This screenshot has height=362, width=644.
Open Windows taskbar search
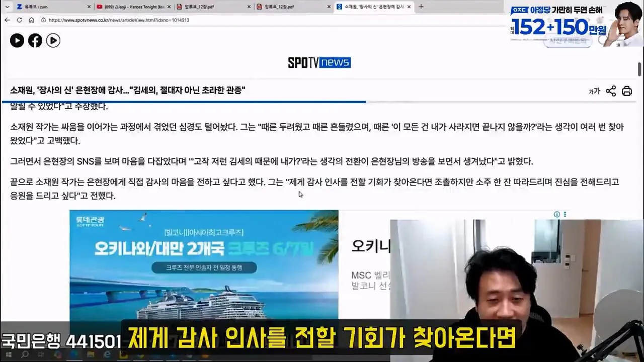pos(24,355)
